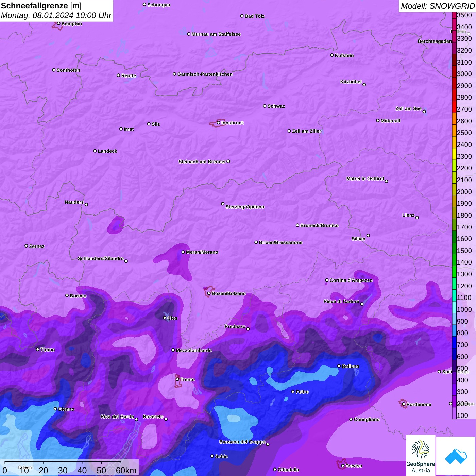Click the Schwaz location dot
This screenshot has width=476, height=476.
[265, 106]
